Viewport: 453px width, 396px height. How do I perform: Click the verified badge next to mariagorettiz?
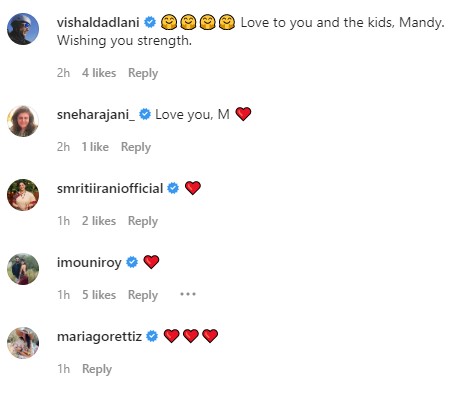152,336
